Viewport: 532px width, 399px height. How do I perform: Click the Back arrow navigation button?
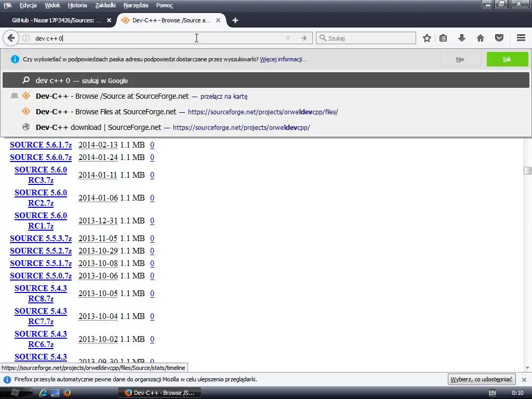click(x=11, y=38)
